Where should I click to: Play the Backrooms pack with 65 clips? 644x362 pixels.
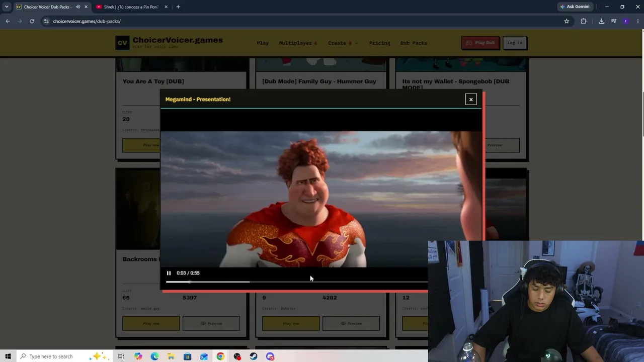pos(151,323)
